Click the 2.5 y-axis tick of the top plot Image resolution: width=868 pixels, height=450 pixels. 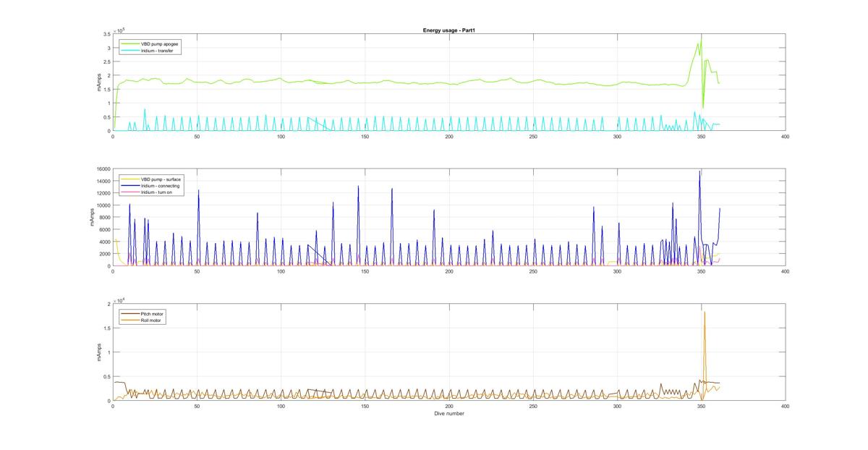(106, 62)
